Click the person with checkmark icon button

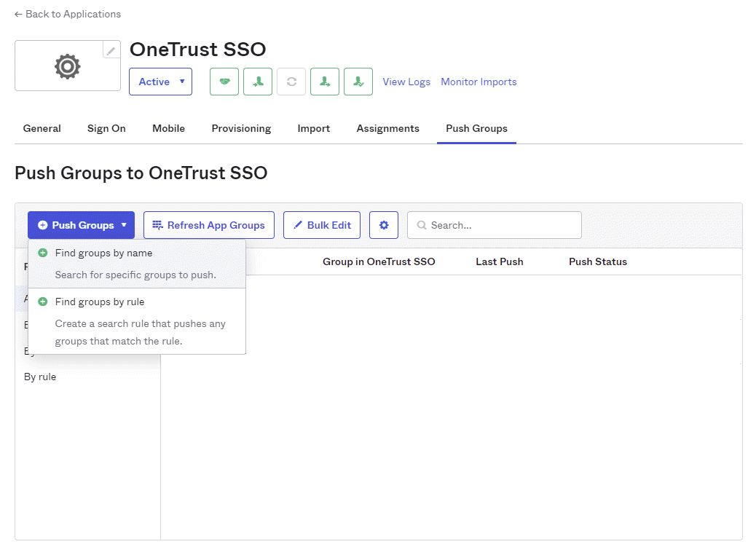pyautogui.click(x=358, y=82)
